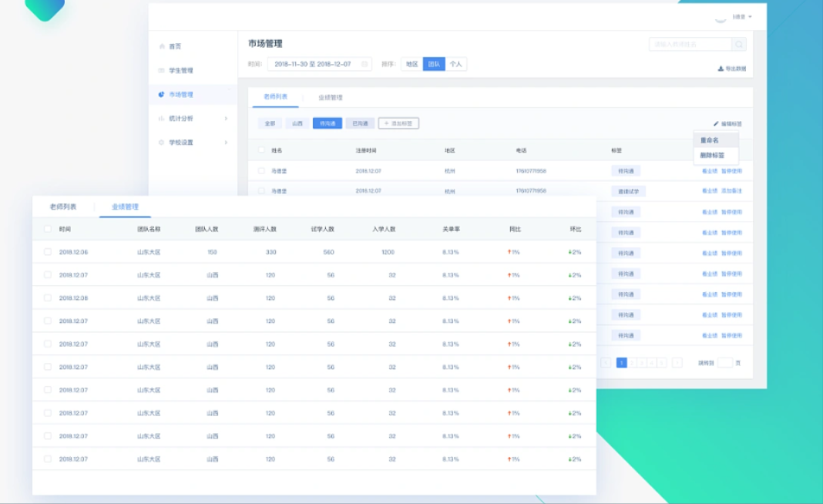Select the 学校设置 gear sidebar icon
Screen dimensions: 823x504
coord(162,143)
